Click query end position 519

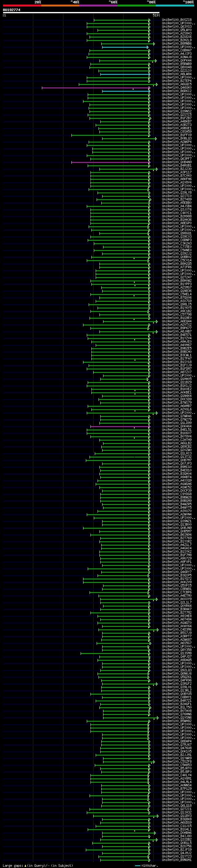click(155, 15)
